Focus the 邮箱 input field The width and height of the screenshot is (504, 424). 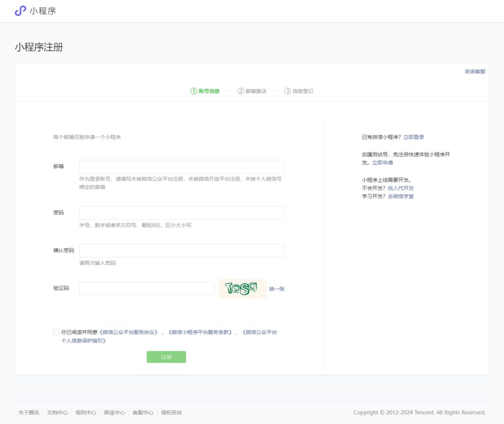click(182, 166)
